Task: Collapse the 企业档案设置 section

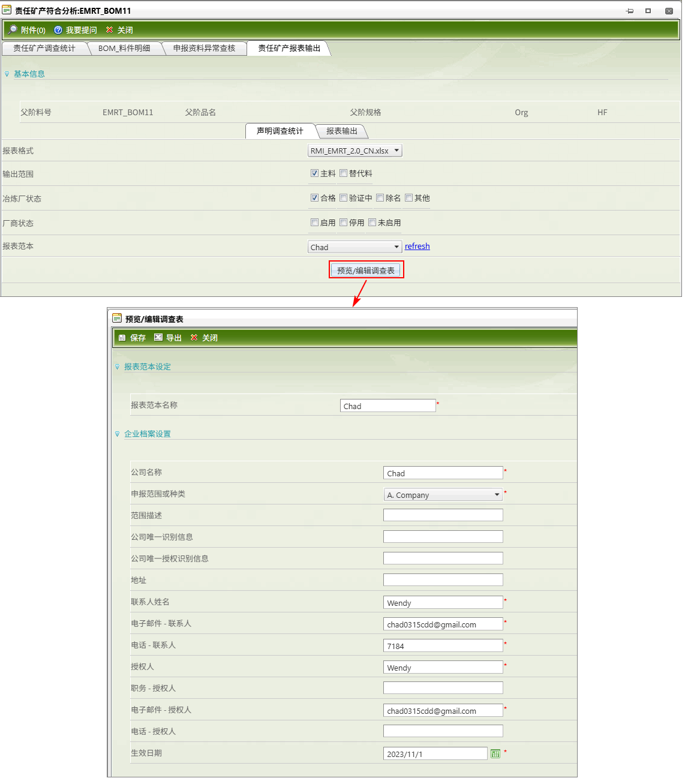Action: coord(118,434)
